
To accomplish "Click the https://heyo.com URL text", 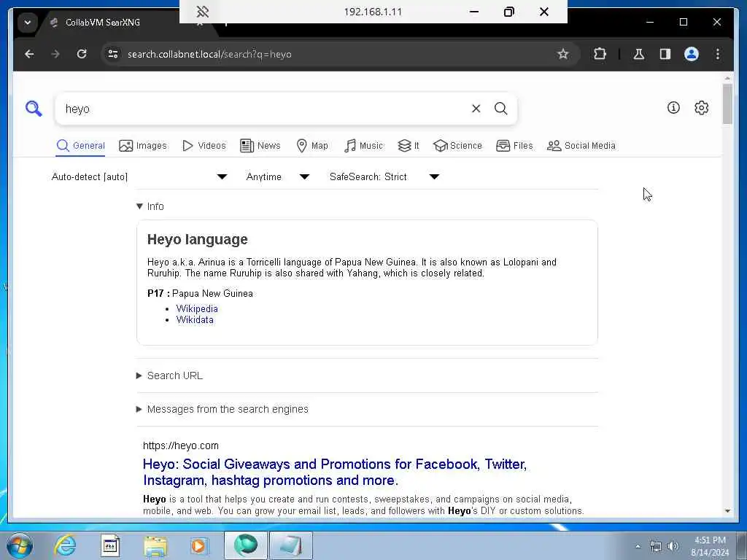I will coord(181,446).
